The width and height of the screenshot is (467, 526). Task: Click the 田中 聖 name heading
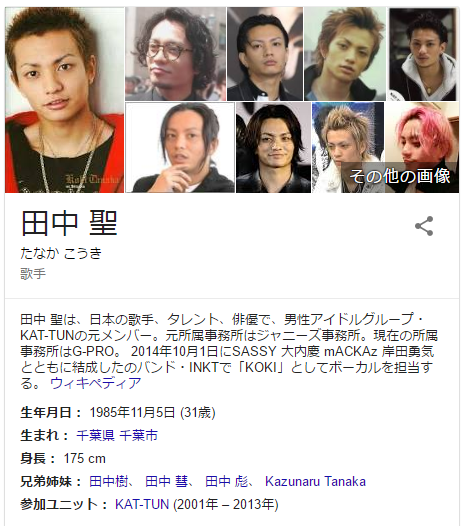pyautogui.click(x=69, y=223)
